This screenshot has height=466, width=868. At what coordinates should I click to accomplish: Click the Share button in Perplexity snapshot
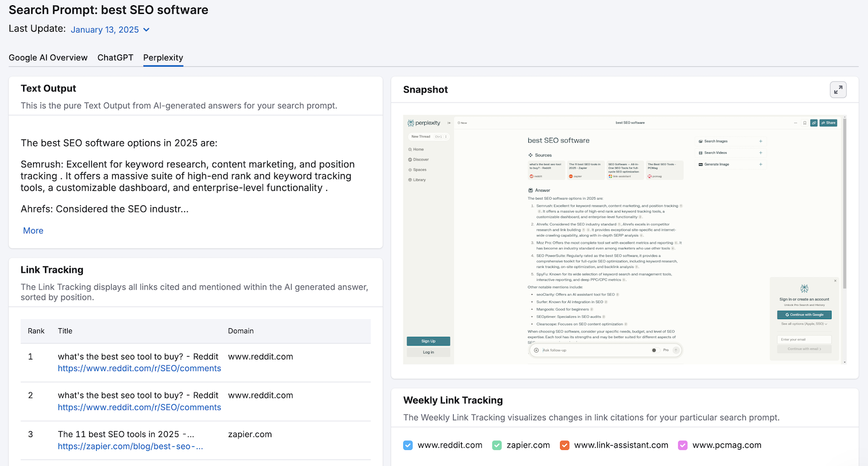pyautogui.click(x=828, y=123)
